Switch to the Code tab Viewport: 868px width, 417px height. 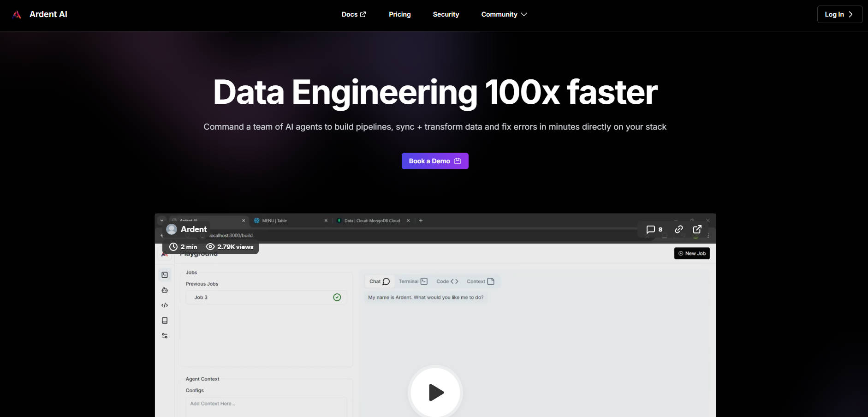click(x=447, y=281)
